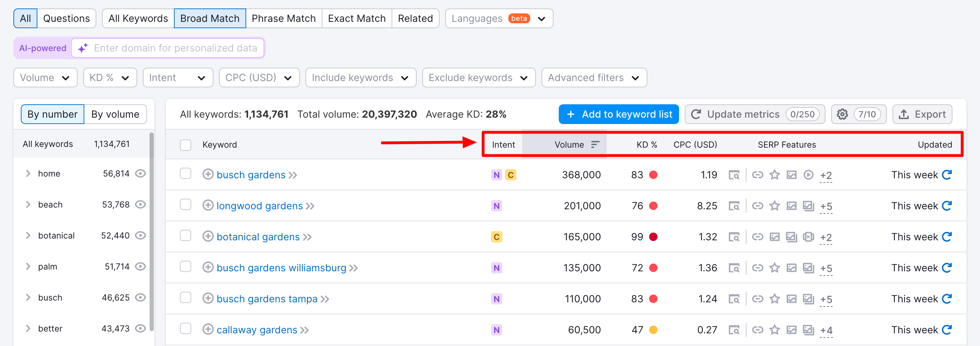The image size is (980, 346).
Task: Refresh metrics for callaway gardens row
Action: point(947,330)
